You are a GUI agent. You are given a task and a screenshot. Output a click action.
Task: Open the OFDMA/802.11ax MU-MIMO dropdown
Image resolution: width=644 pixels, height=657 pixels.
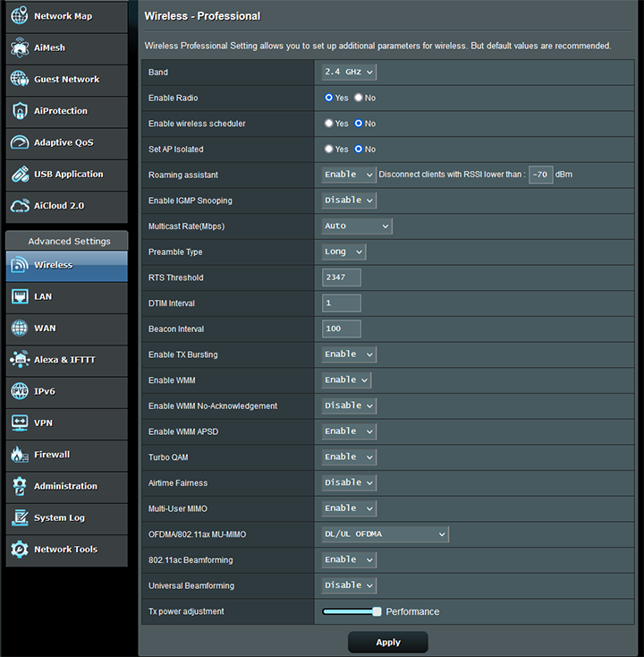(x=385, y=534)
